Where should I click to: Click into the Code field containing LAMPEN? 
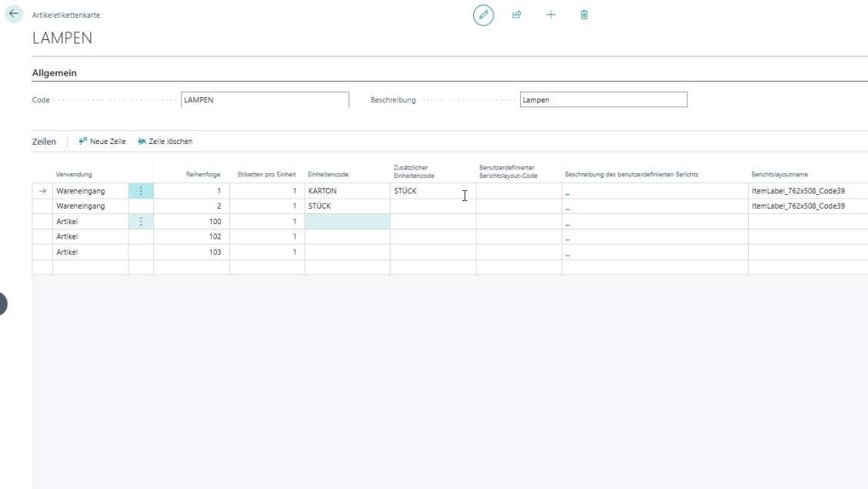click(x=265, y=100)
